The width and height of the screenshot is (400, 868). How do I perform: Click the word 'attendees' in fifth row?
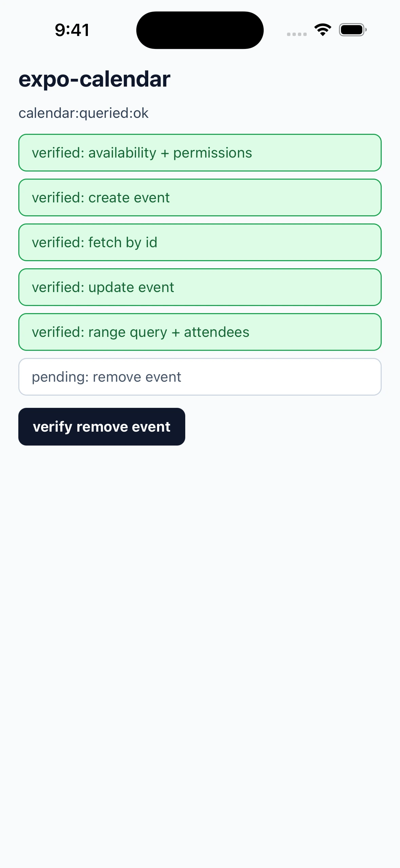point(217,332)
